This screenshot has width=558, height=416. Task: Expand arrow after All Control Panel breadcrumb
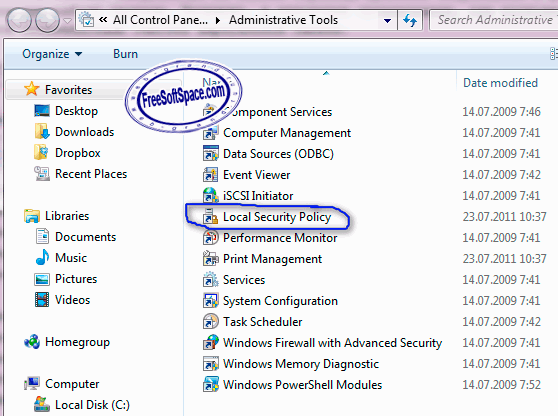pyautogui.click(x=218, y=21)
